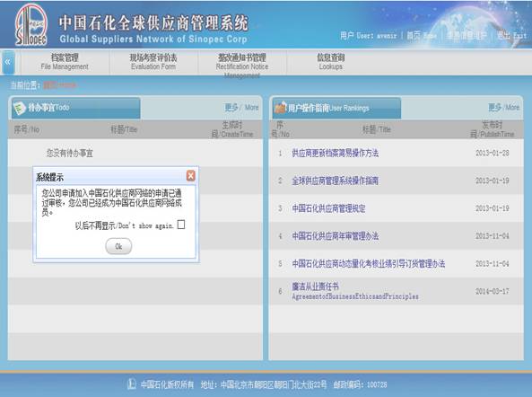Click the 2013-01-28 publish date
532x397 pixels.
tap(493, 154)
